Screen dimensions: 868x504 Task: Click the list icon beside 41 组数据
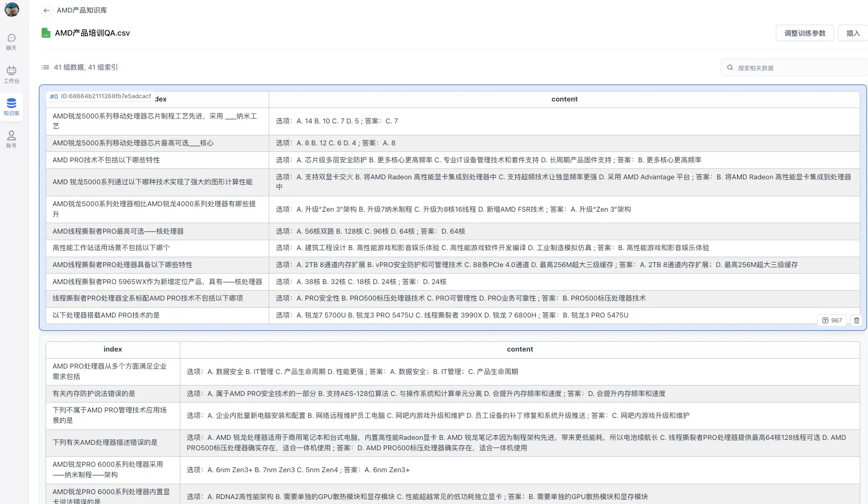(x=45, y=67)
